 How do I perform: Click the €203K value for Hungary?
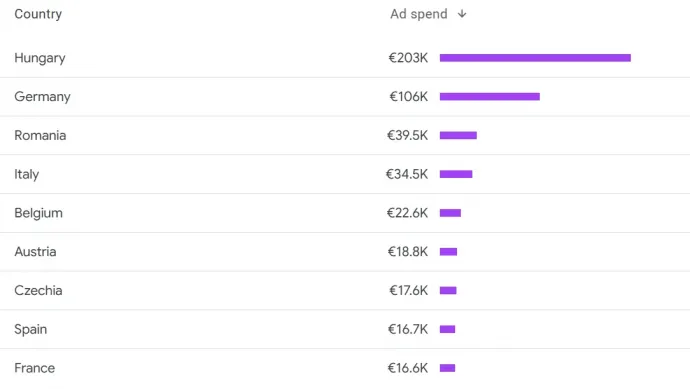coord(408,58)
